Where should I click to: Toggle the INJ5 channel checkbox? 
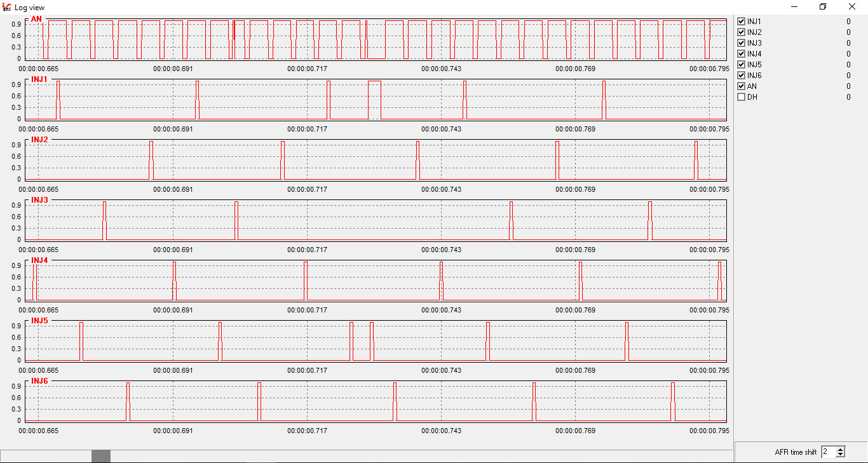coord(741,65)
